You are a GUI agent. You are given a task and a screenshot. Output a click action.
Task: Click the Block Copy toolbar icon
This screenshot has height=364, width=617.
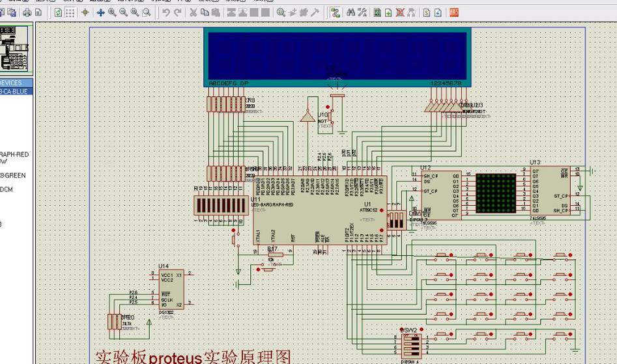coord(231,12)
